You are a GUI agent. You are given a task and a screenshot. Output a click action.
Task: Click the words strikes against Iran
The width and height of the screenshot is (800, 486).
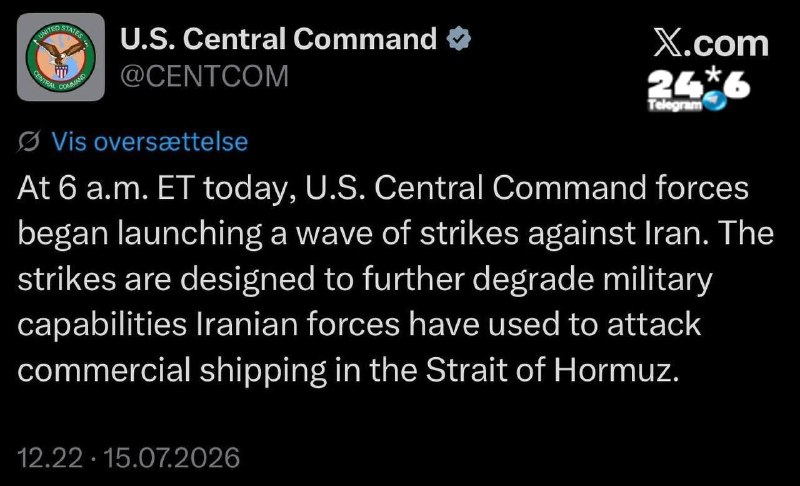click(x=564, y=234)
